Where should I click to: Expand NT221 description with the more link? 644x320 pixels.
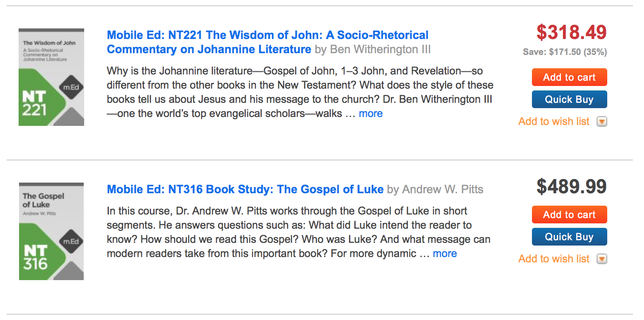point(371,113)
